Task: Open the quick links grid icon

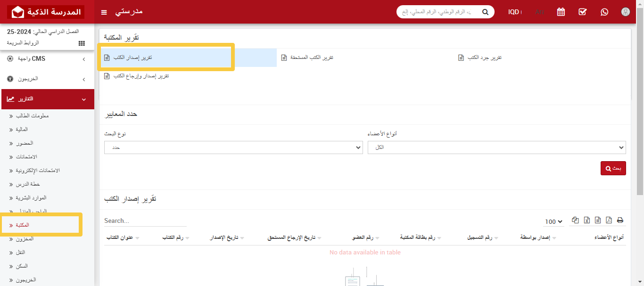Action: pyautogui.click(x=81, y=43)
